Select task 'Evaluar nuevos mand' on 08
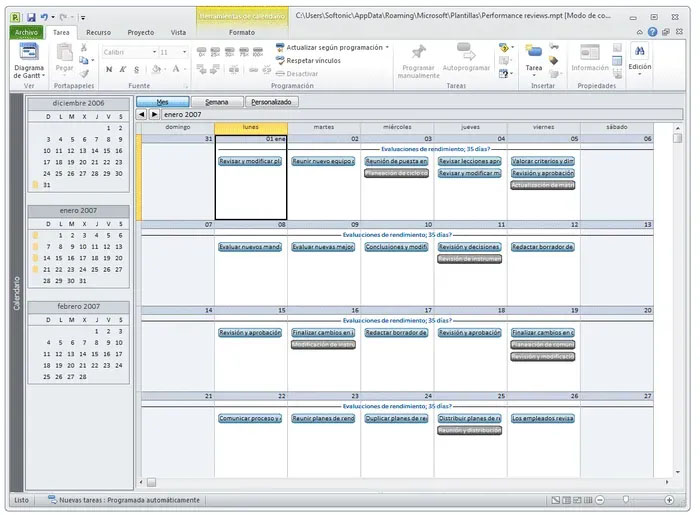 point(250,247)
